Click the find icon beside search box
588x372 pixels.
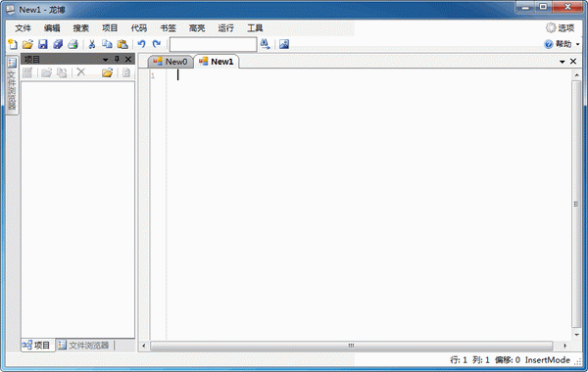click(265, 44)
